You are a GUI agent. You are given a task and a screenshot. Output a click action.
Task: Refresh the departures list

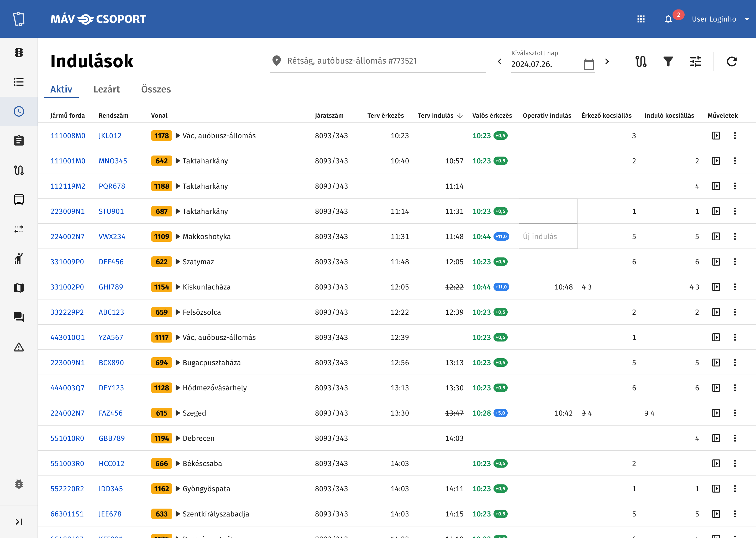coord(732,61)
